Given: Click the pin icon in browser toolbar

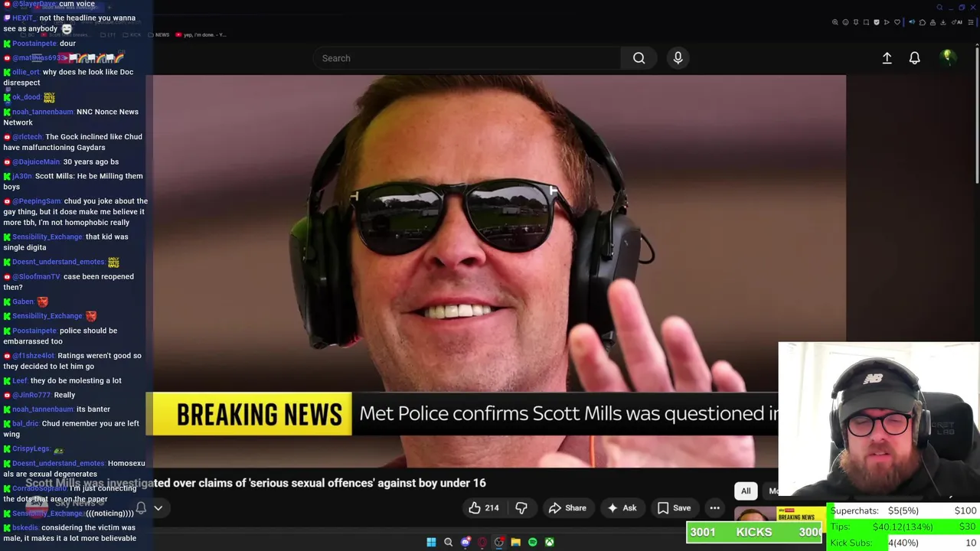Looking at the screenshot, I should (856, 22).
